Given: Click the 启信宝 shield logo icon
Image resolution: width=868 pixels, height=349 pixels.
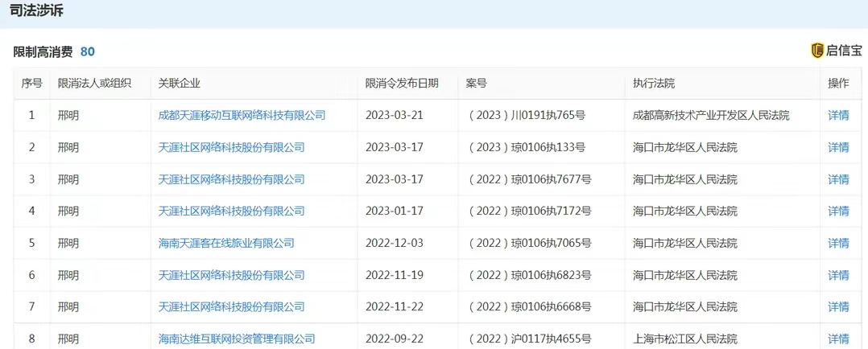Looking at the screenshot, I should (x=817, y=51).
